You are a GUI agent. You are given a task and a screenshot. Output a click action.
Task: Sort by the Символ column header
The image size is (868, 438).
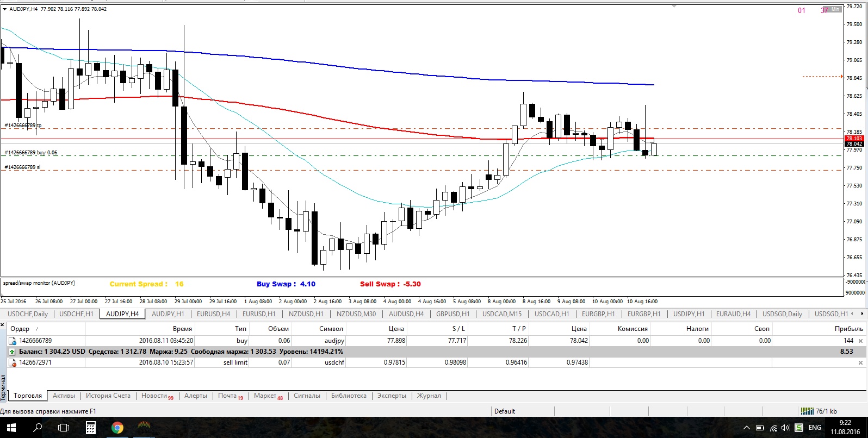[x=318, y=329]
